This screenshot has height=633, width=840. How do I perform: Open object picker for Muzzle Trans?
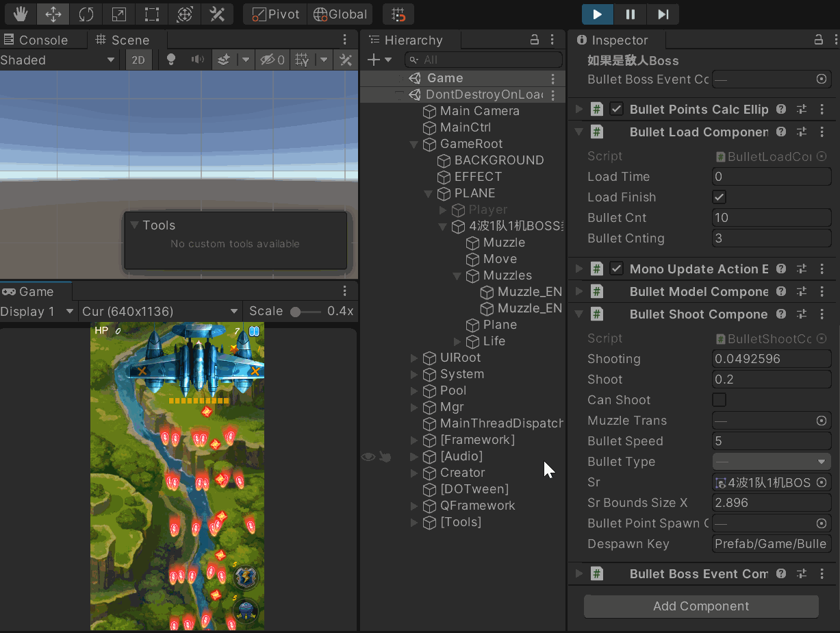pos(822,421)
